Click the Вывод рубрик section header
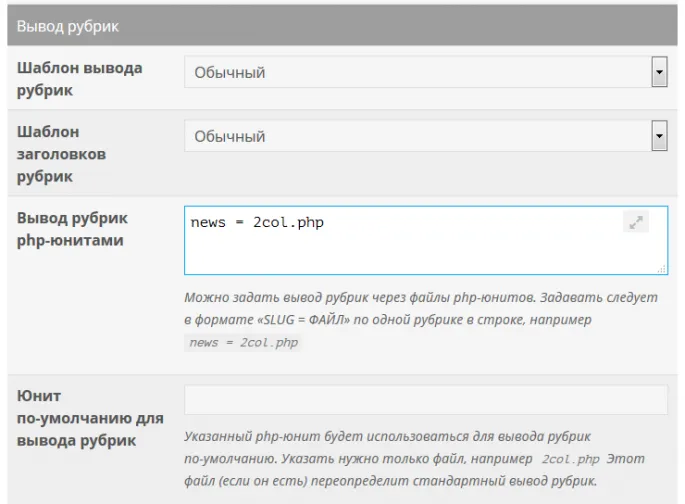 68,27
